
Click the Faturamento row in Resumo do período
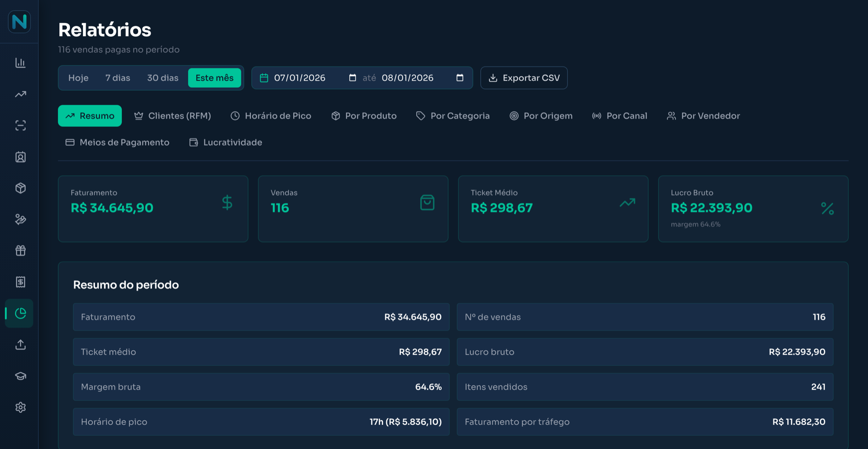click(x=261, y=317)
